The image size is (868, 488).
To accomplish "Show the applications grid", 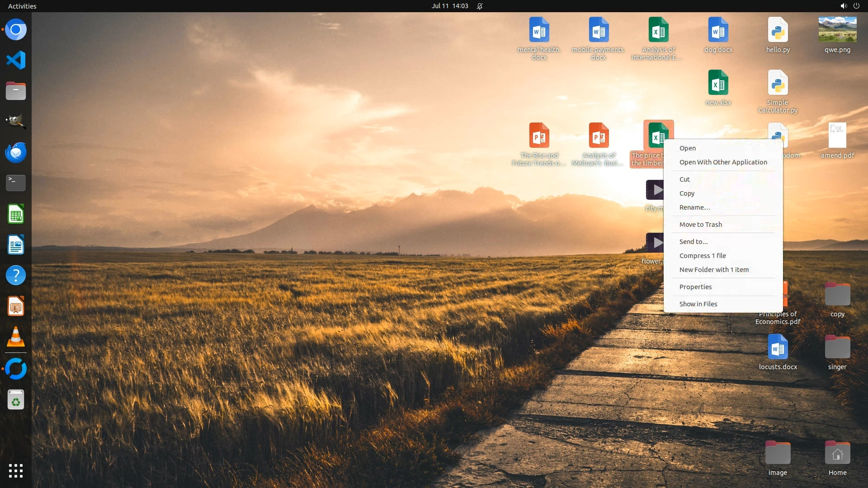I will (16, 470).
